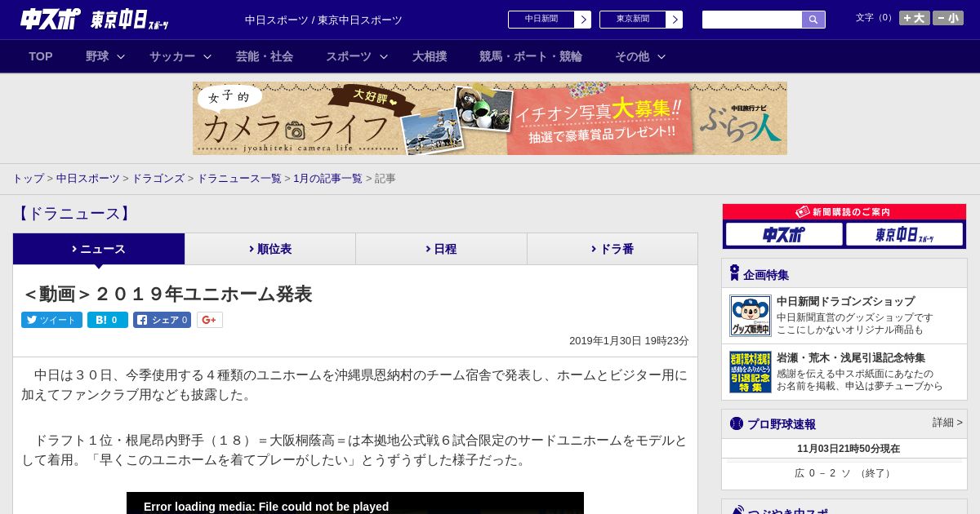This screenshot has height=514, width=980.
Task: Click the video player error area
Action: tap(355, 503)
